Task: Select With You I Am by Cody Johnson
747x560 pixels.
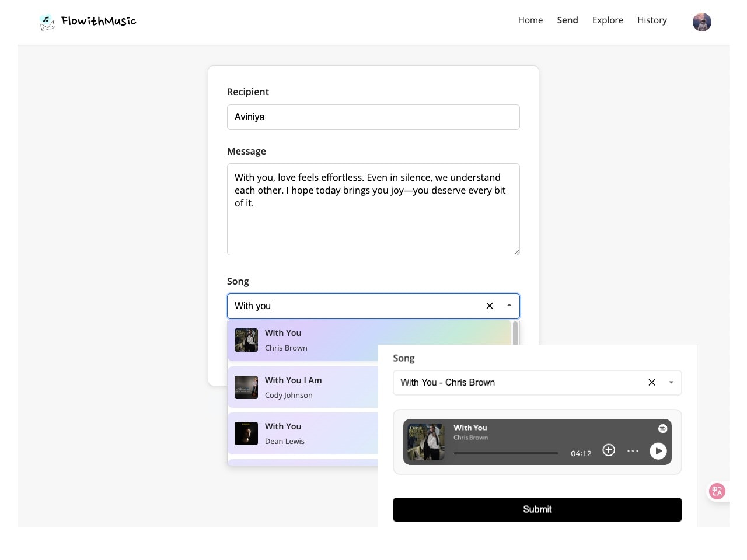Action: click(x=303, y=387)
